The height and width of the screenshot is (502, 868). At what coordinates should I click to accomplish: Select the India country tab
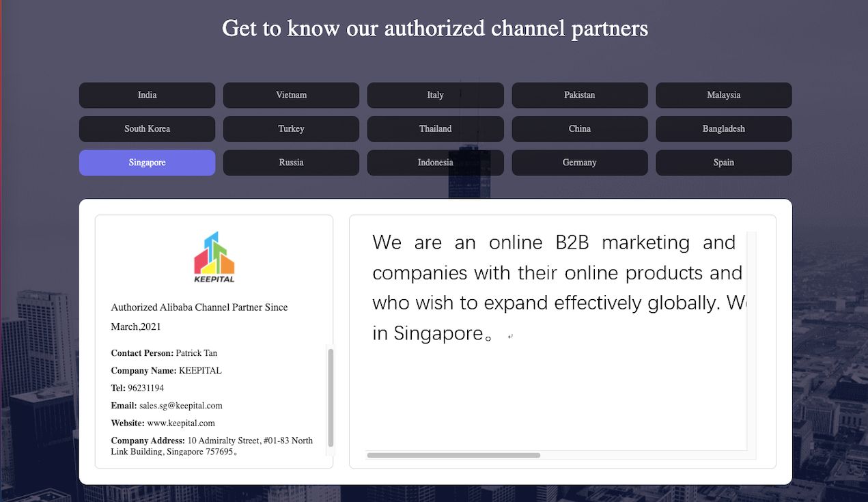147,95
